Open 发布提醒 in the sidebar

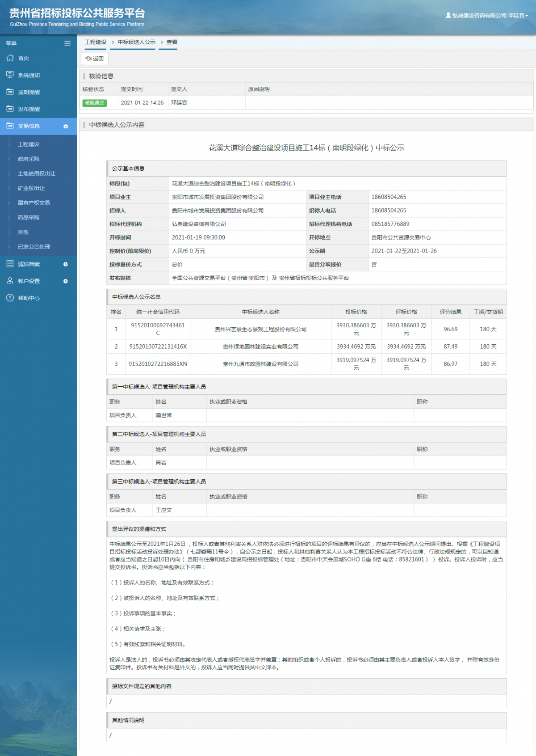(29, 110)
